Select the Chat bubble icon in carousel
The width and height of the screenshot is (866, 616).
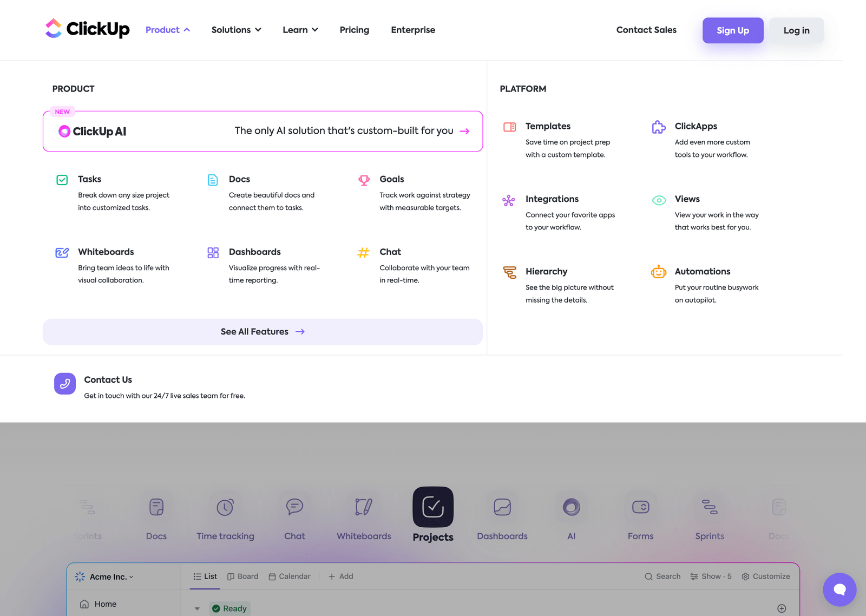294,507
